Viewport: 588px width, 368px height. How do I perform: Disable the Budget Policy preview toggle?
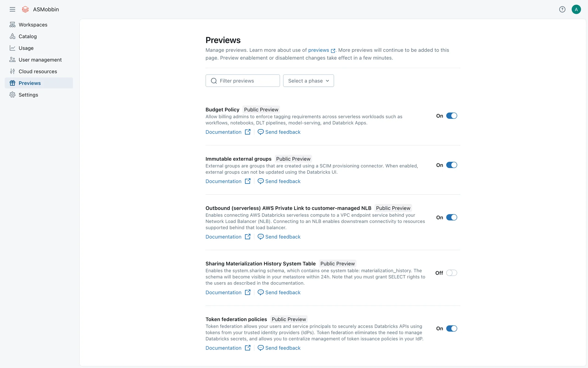click(451, 116)
